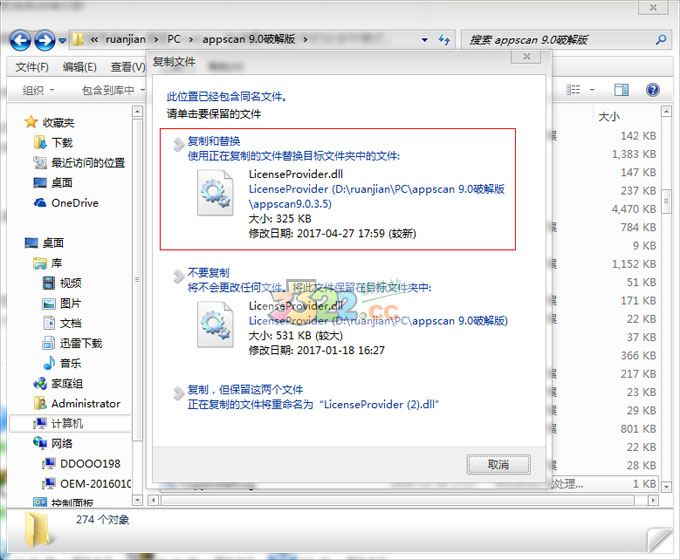This screenshot has height=560, width=680.
Task: Click the refresh icon in address bar
Action: tap(444, 40)
